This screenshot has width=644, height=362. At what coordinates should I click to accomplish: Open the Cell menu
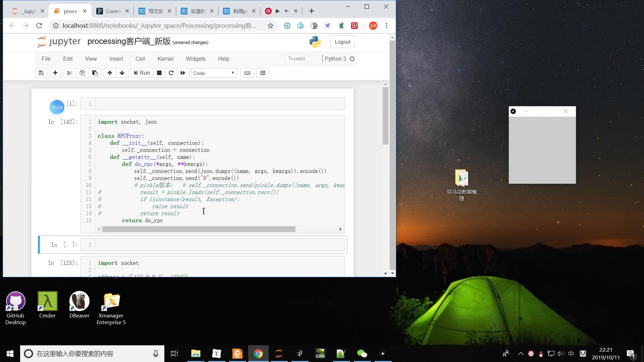(140, 59)
